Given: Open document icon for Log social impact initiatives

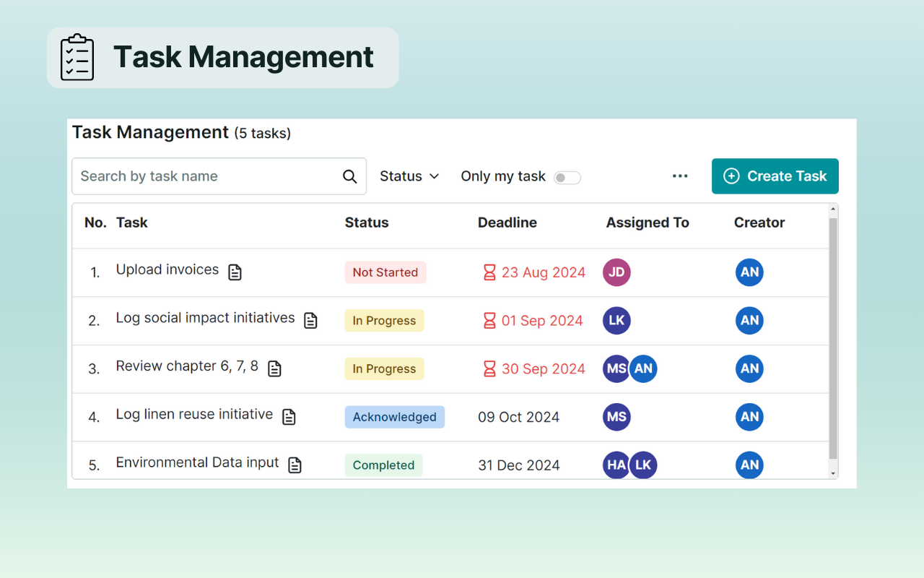Looking at the screenshot, I should [310, 321].
